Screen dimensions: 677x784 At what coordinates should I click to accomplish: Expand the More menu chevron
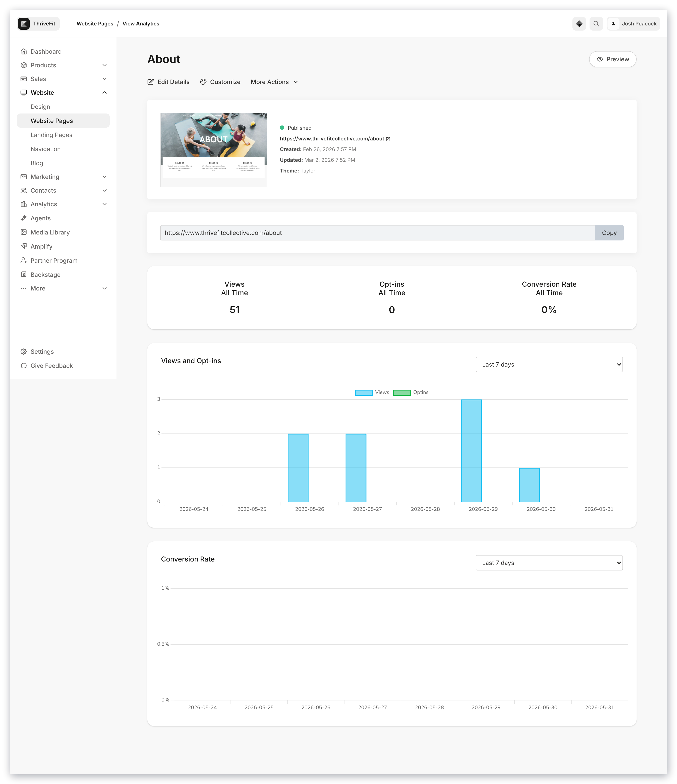pos(105,288)
